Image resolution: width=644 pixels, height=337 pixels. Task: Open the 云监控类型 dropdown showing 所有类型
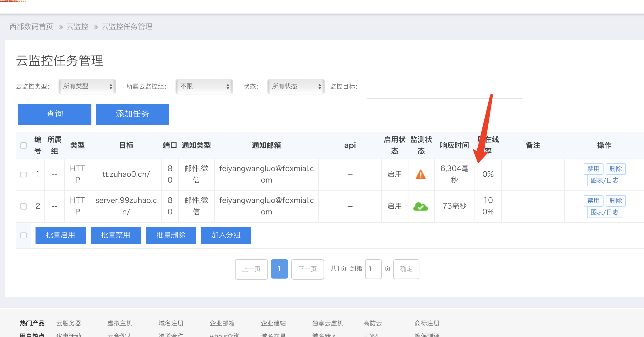pyautogui.click(x=87, y=86)
